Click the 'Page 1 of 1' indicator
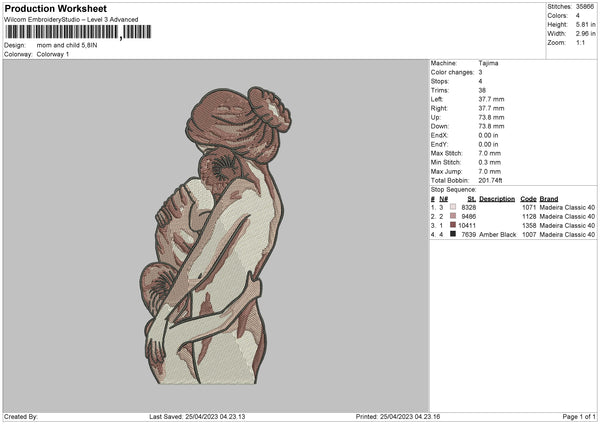 [579, 417]
